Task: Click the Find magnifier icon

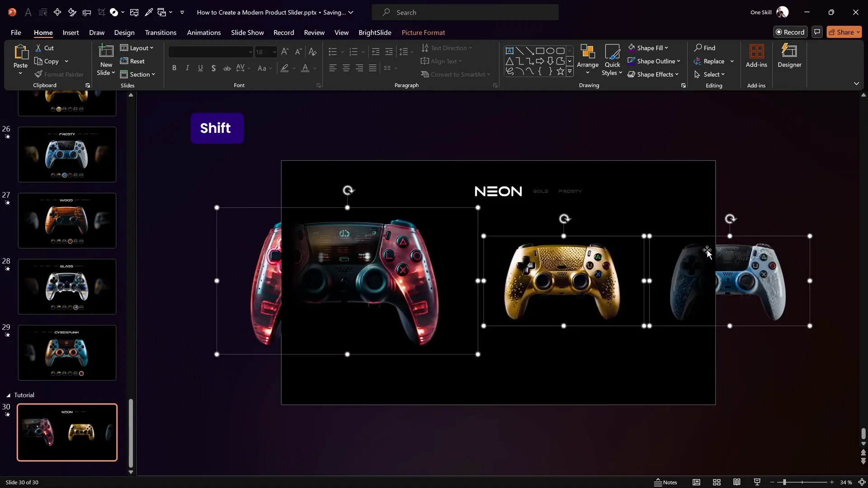Action: [x=698, y=48]
